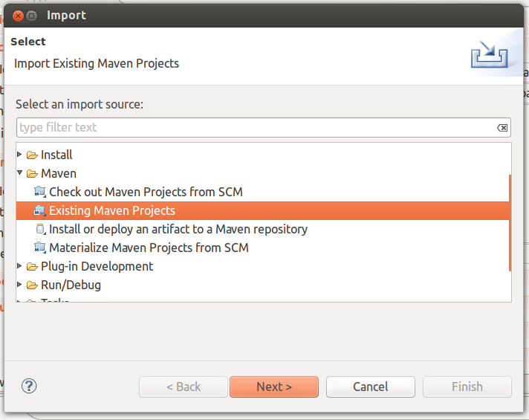Expand the Install tree node
Screen dimensions: 529x420
click(19, 155)
